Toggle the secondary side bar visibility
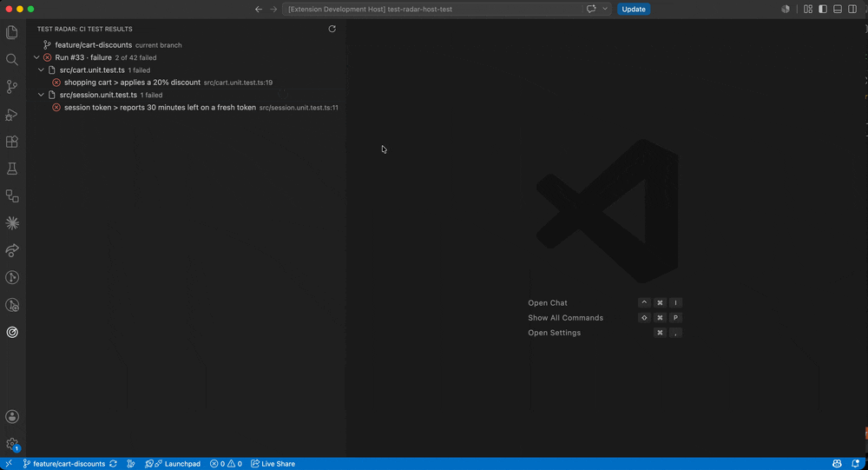 click(x=852, y=9)
